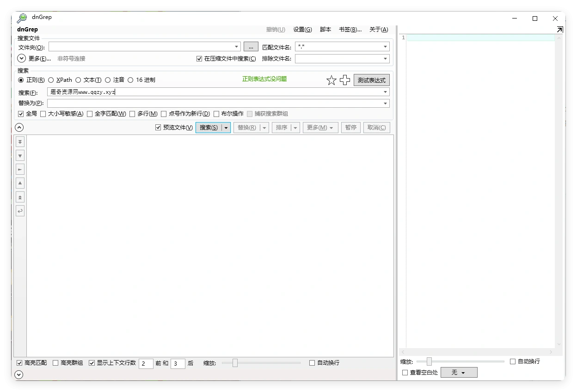This screenshot has height=392, width=577.
Task: Open the 书签(B) menu
Action: point(350,29)
